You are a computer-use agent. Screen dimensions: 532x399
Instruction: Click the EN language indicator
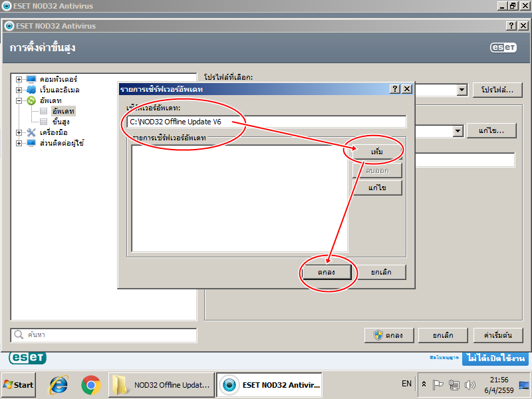tap(406, 384)
